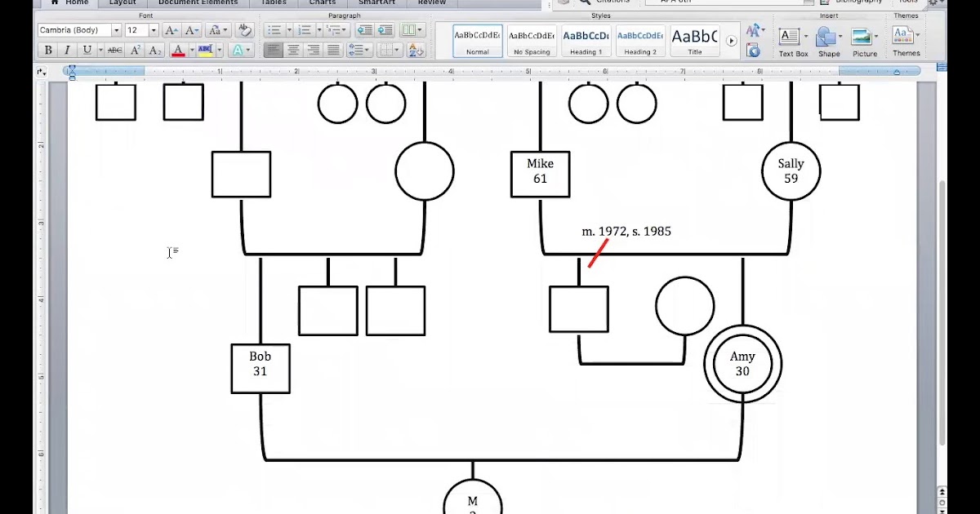Open the Tables ribbon tab
Screen dimensions: 980x514
coord(274,3)
